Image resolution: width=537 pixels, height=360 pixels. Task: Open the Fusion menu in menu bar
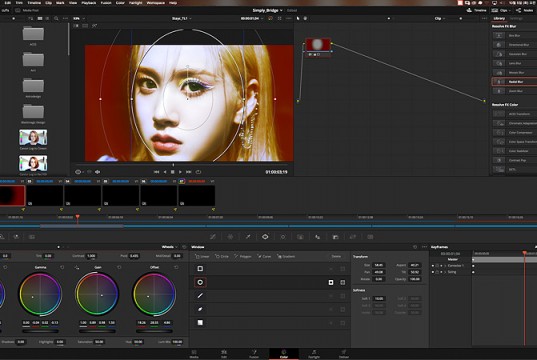point(106,3)
